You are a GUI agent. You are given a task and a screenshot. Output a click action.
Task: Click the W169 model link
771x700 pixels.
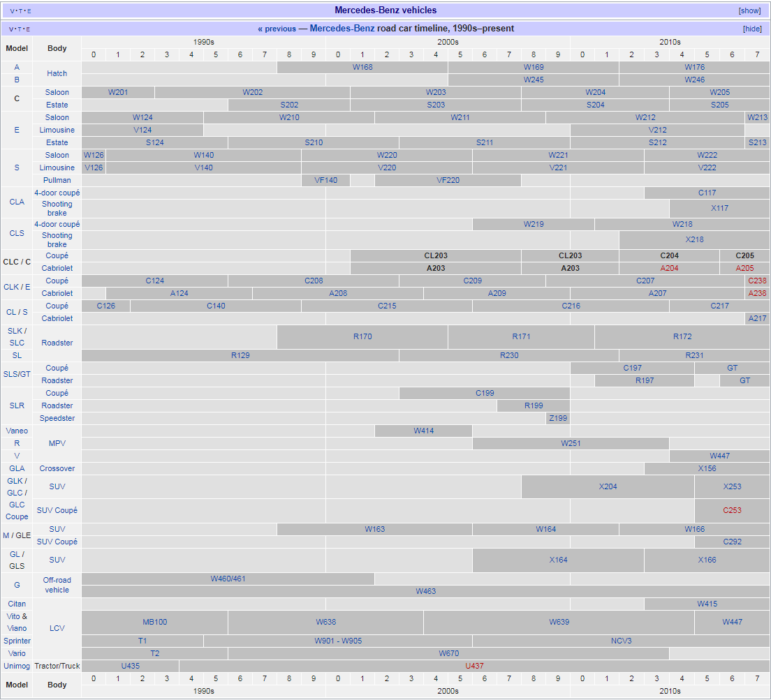click(x=534, y=67)
